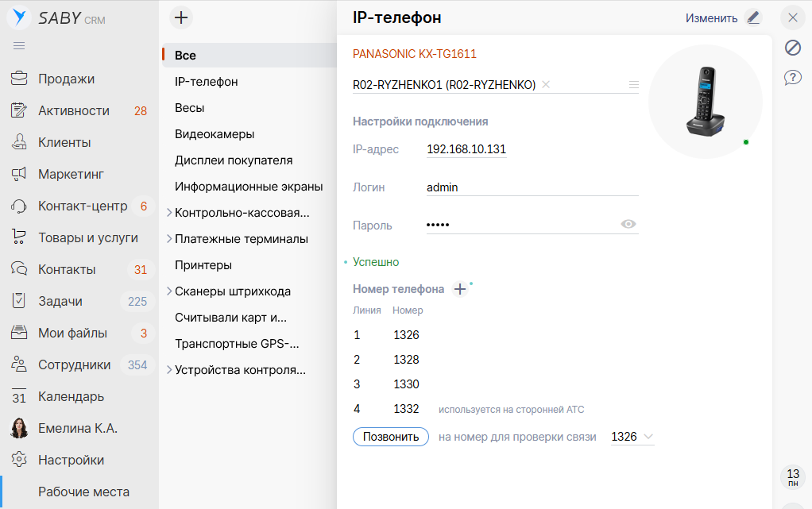Viewport: 812px width, 509px height.
Task: Go to Контакт-центр in the sidebar
Action: pos(82,206)
